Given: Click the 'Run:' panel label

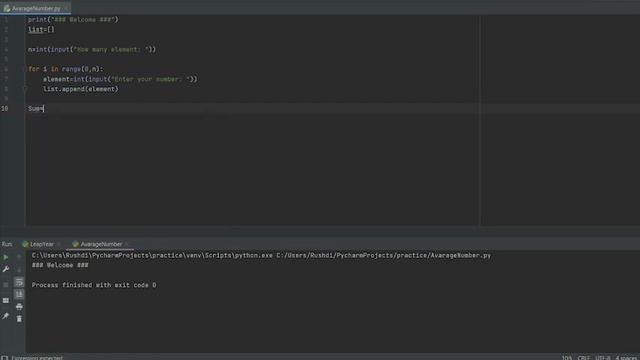Looking at the screenshot, I should pyautogui.click(x=7, y=244).
